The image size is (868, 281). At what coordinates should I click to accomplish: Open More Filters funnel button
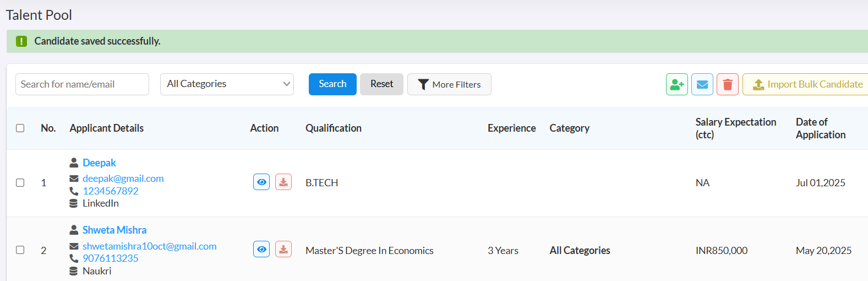click(449, 84)
